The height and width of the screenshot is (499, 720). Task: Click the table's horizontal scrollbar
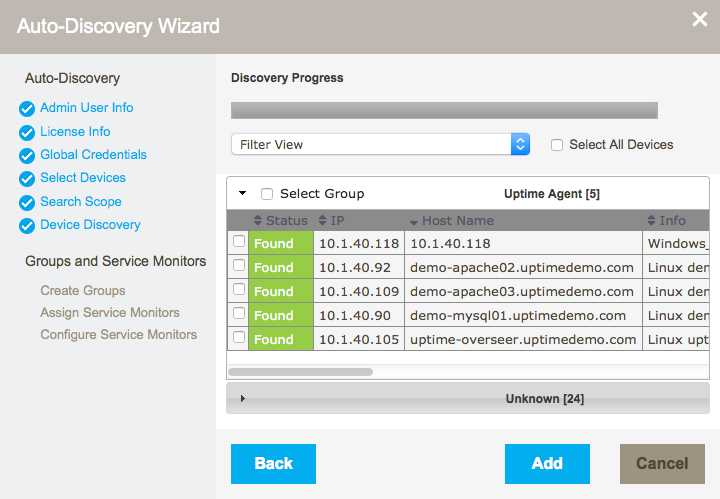pyautogui.click(x=300, y=371)
